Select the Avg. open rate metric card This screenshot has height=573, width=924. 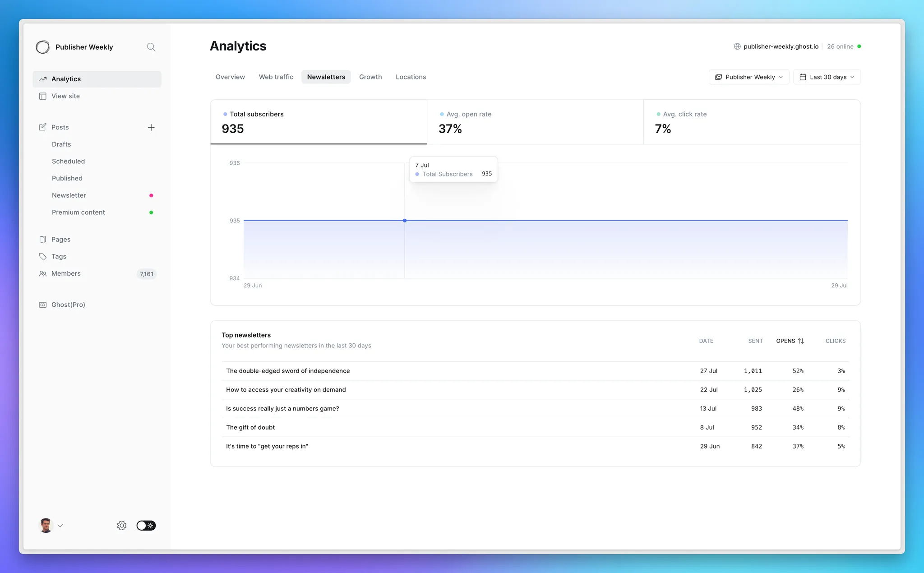click(535, 122)
